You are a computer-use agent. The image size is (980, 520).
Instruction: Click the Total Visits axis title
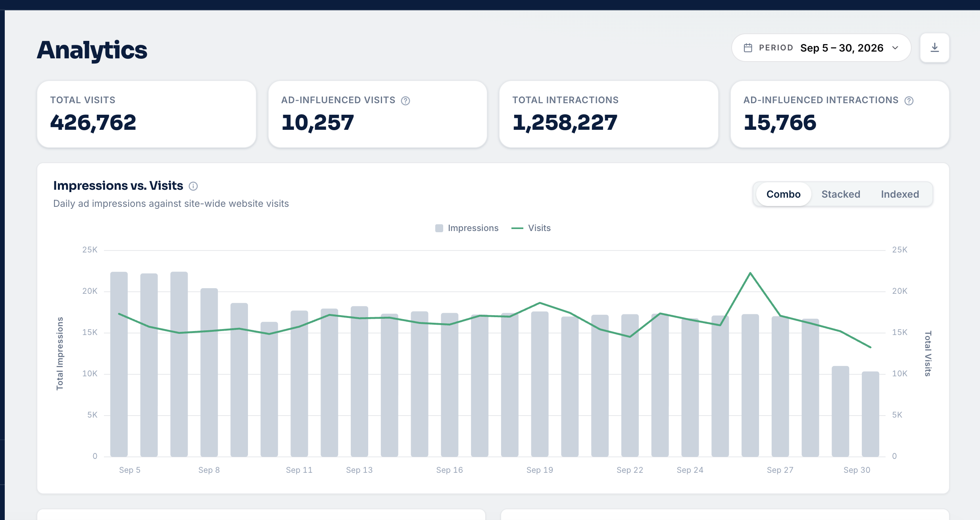coord(928,353)
